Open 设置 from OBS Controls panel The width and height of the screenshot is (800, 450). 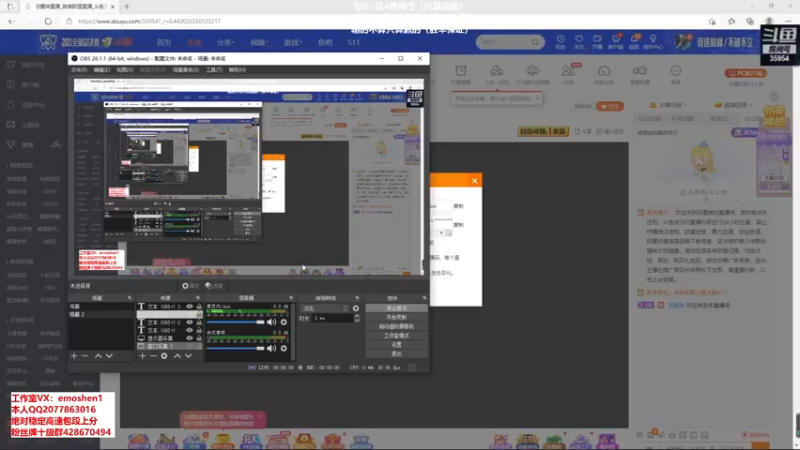click(x=396, y=345)
